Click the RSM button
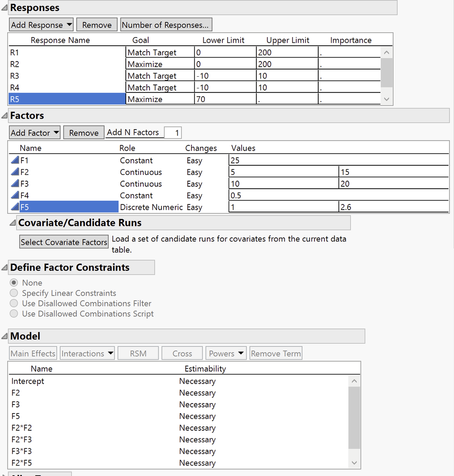 (x=138, y=353)
